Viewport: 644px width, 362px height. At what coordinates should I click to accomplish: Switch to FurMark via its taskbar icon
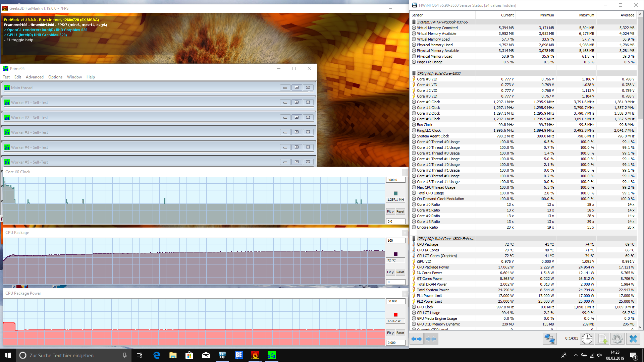click(255, 355)
